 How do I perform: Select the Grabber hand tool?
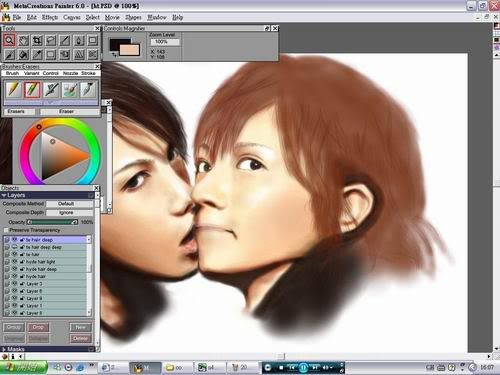point(23,40)
